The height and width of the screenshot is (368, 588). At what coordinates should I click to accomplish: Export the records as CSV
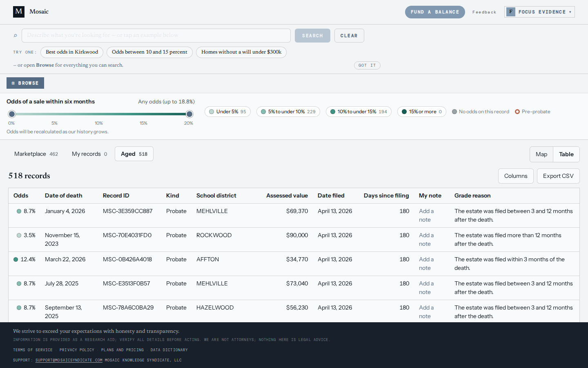tap(558, 176)
